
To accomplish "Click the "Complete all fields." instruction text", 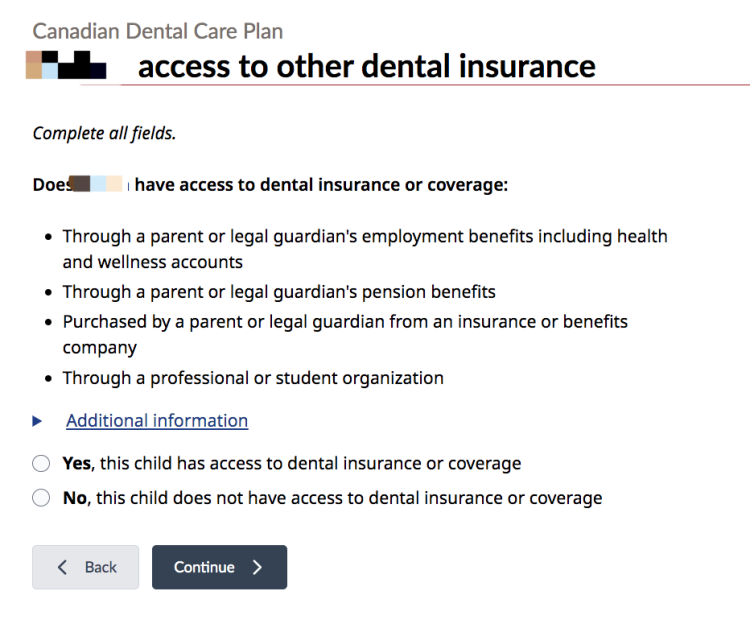I will click(104, 133).
